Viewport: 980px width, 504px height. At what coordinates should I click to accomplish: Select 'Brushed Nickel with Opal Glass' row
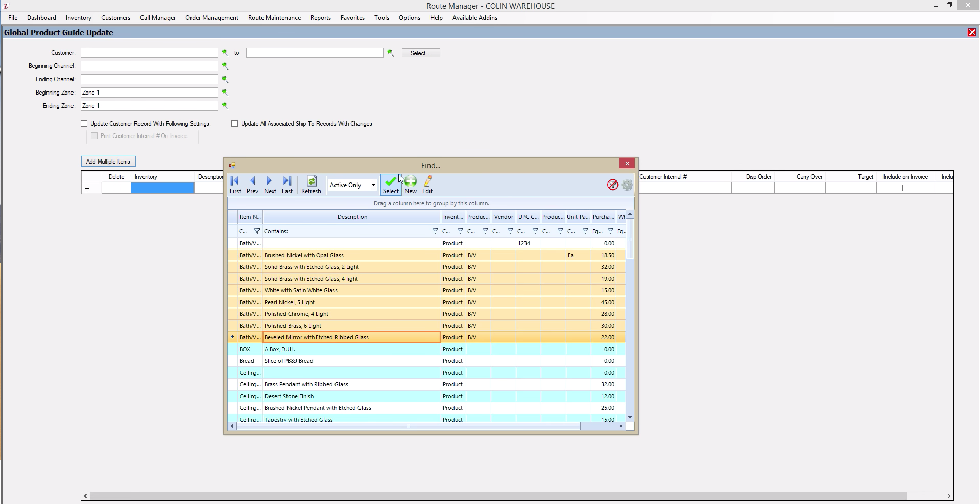click(426, 255)
